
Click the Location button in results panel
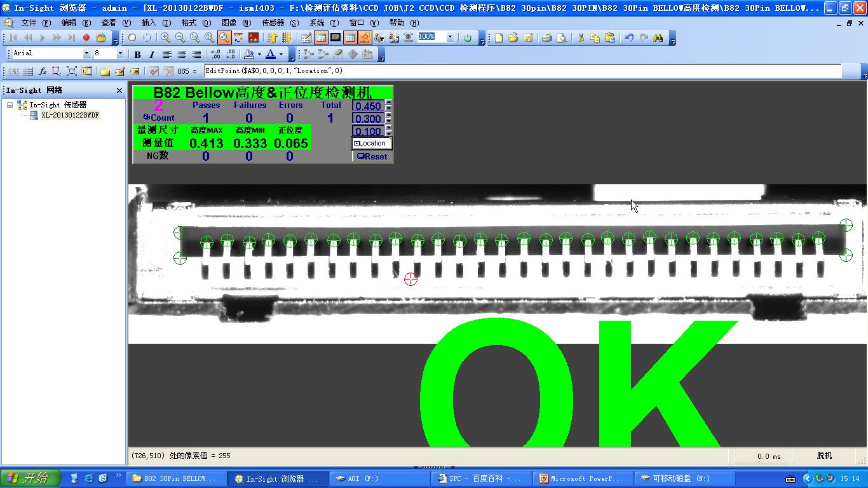coord(372,143)
